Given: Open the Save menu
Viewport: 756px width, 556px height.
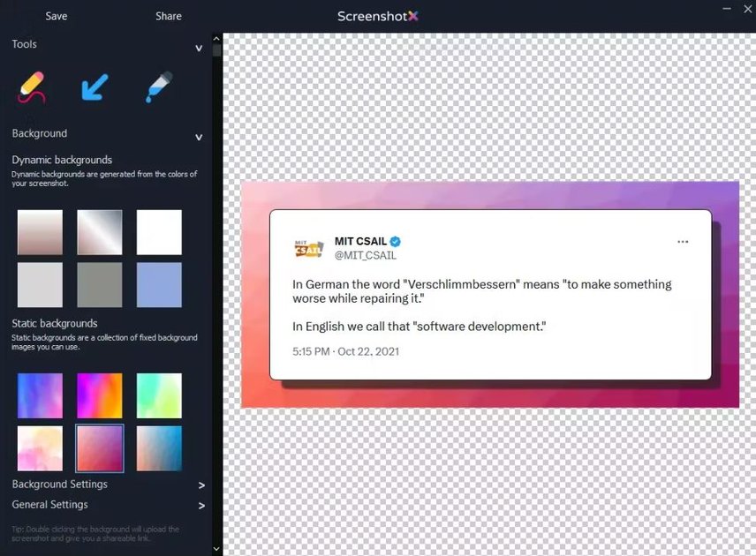Looking at the screenshot, I should (56, 15).
